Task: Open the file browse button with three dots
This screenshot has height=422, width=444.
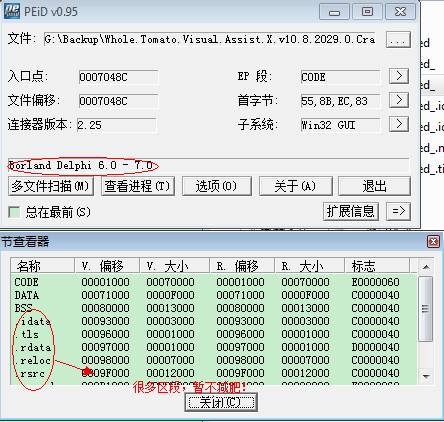Action: (x=398, y=40)
